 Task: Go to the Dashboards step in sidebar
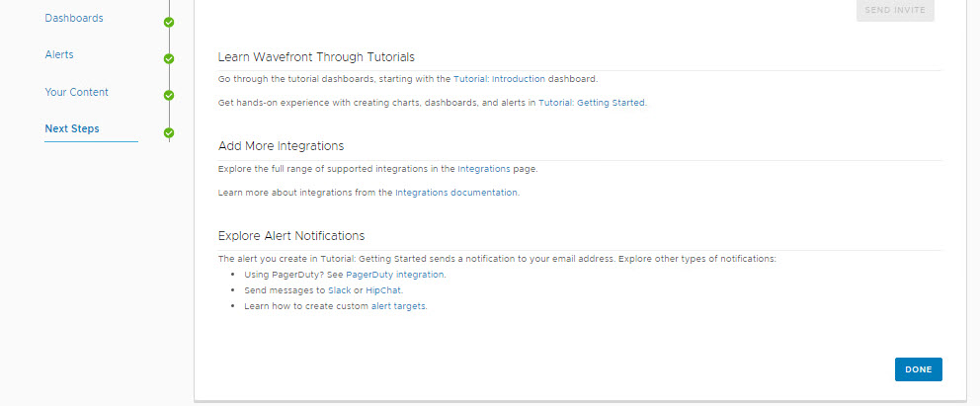pyautogui.click(x=74, y=18)
